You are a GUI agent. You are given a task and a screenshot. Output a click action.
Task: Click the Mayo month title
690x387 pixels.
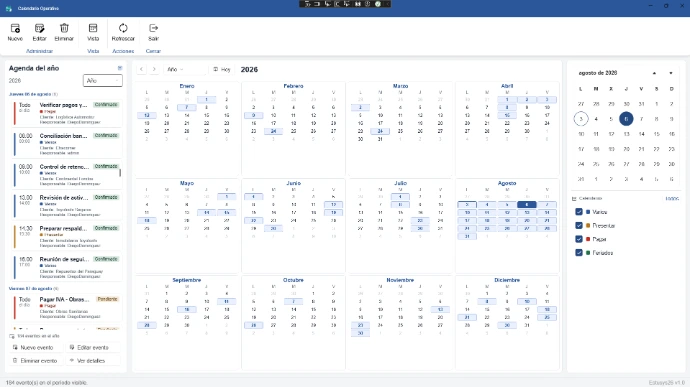[187, 183]
